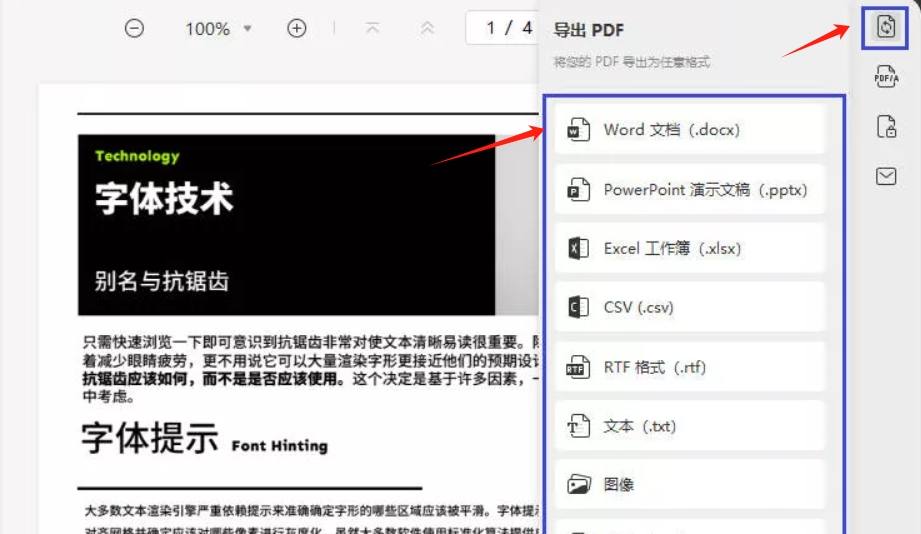Image resolution: width=921 pixels, height=534 pixels.
Task: Open the protect document lock icon
Action: [x=886, y=126]
